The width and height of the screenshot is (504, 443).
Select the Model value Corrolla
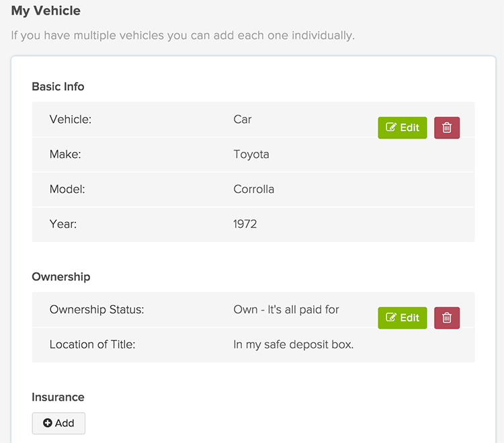pyautogui.click(x=254, y=190)
